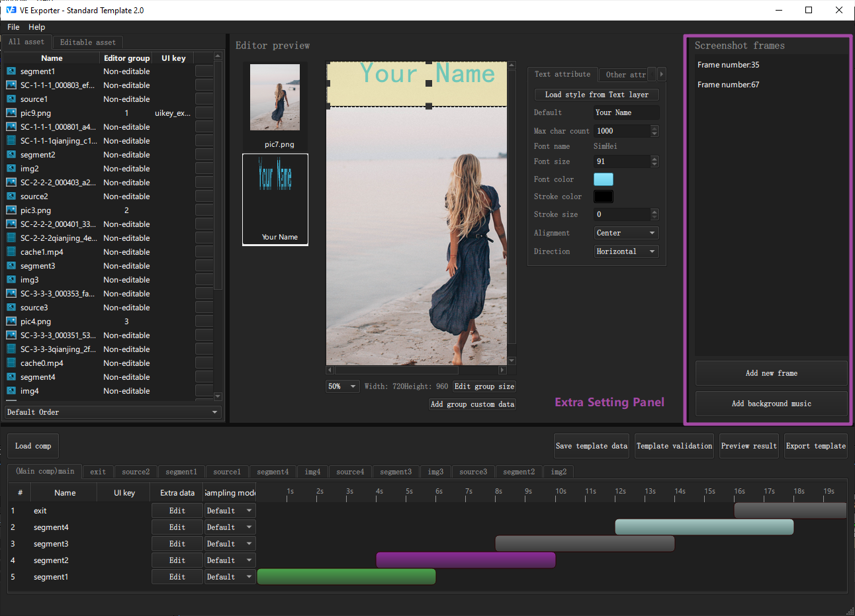Open the 50% preview zoom dropdown
Viewport: 855px width, 616px height.
click(x=343, y=386)
